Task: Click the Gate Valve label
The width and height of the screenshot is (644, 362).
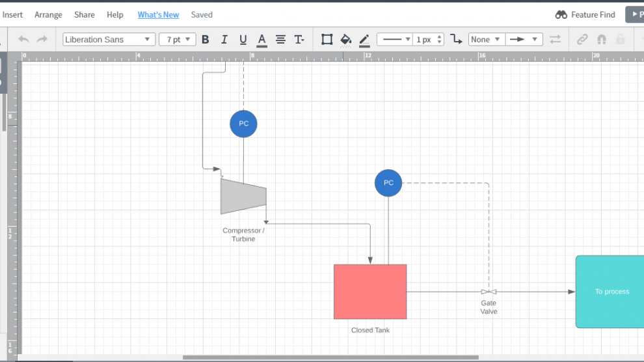Action: click(489, 307)
